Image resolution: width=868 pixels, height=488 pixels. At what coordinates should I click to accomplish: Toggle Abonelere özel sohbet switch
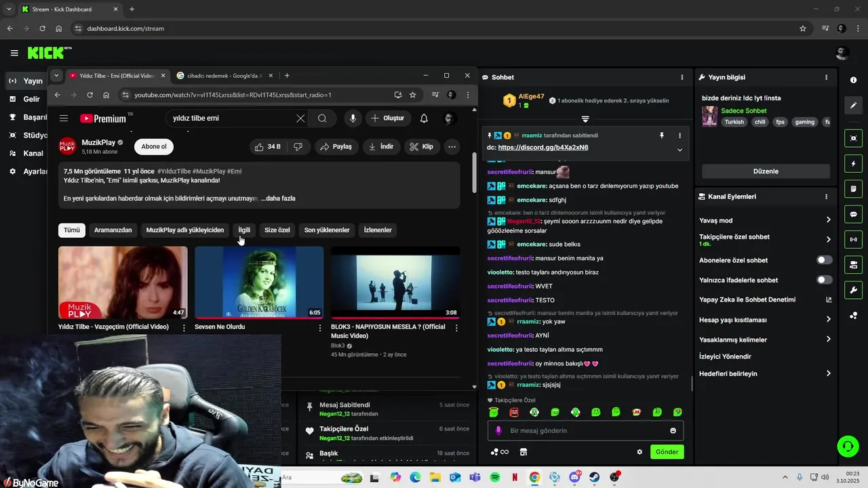tap(824, 260)
